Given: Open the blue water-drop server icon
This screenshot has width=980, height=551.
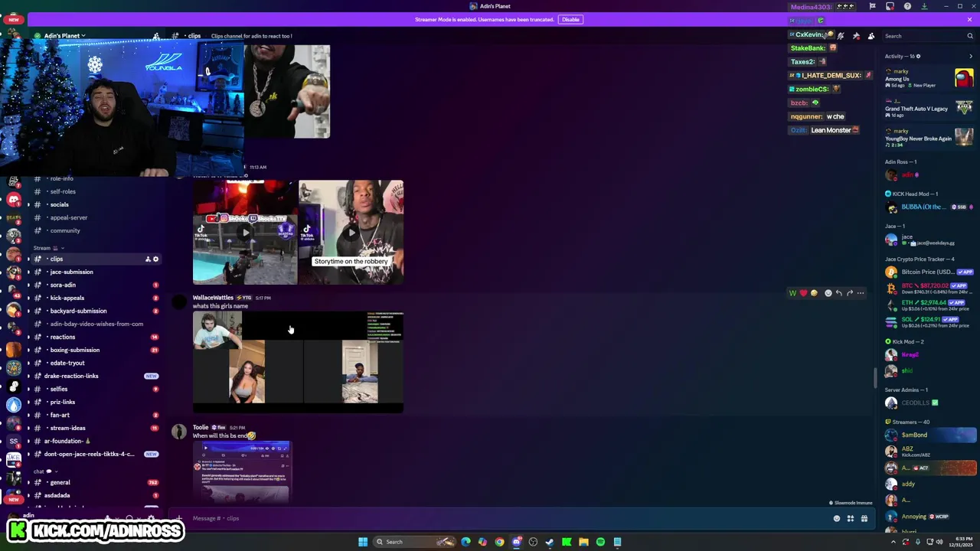Looking at the screenshot, I should coord(13,405).
